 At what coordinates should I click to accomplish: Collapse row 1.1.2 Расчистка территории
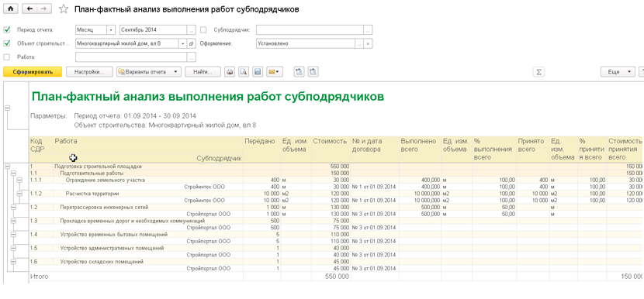[19, 194]
